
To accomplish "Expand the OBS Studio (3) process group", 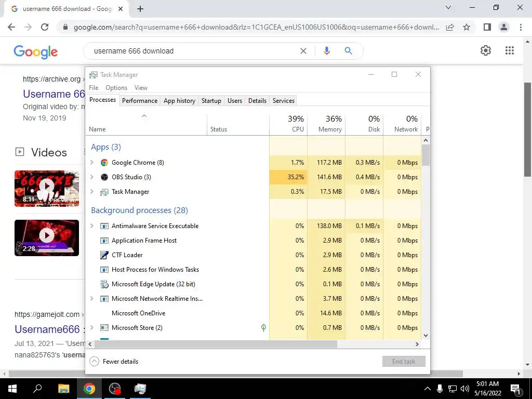I will tap(91, 177).
